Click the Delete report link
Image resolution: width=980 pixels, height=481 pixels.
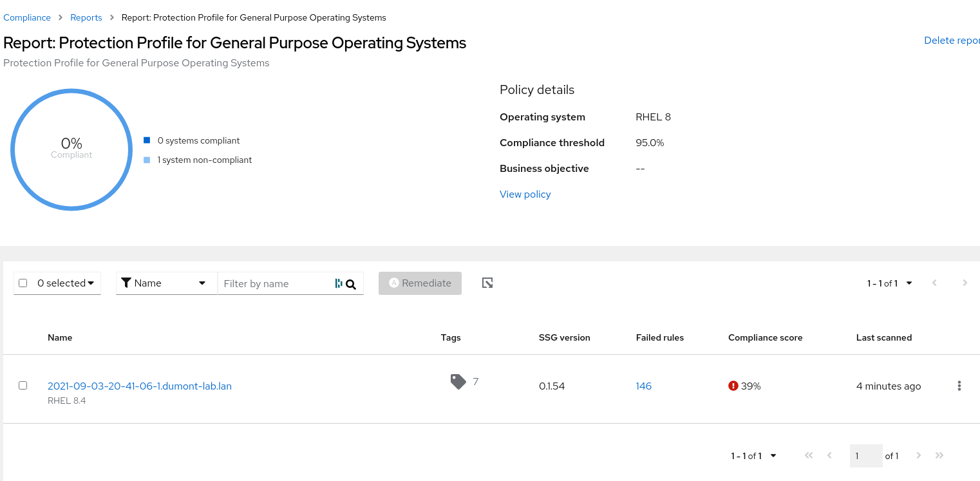[952, 41]
